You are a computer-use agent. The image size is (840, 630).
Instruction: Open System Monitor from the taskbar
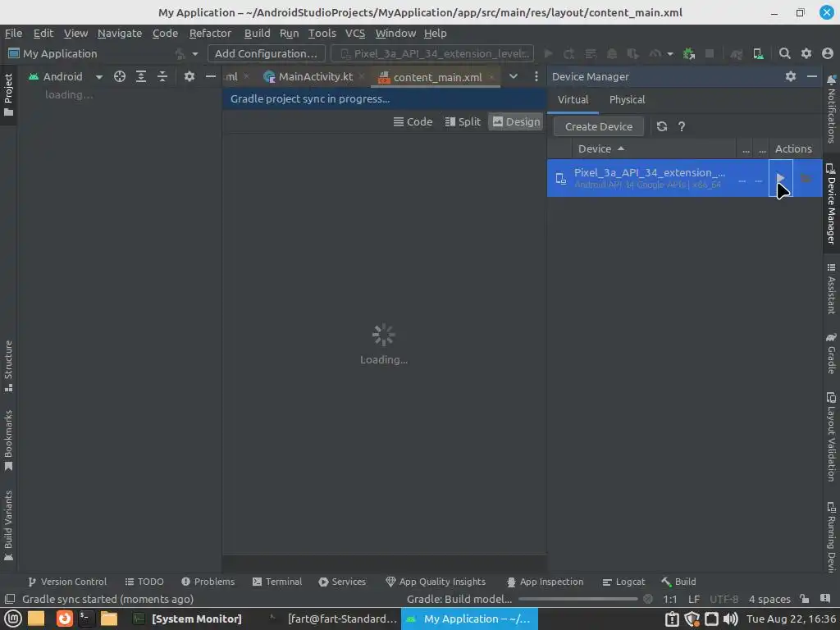coord(188,619)
